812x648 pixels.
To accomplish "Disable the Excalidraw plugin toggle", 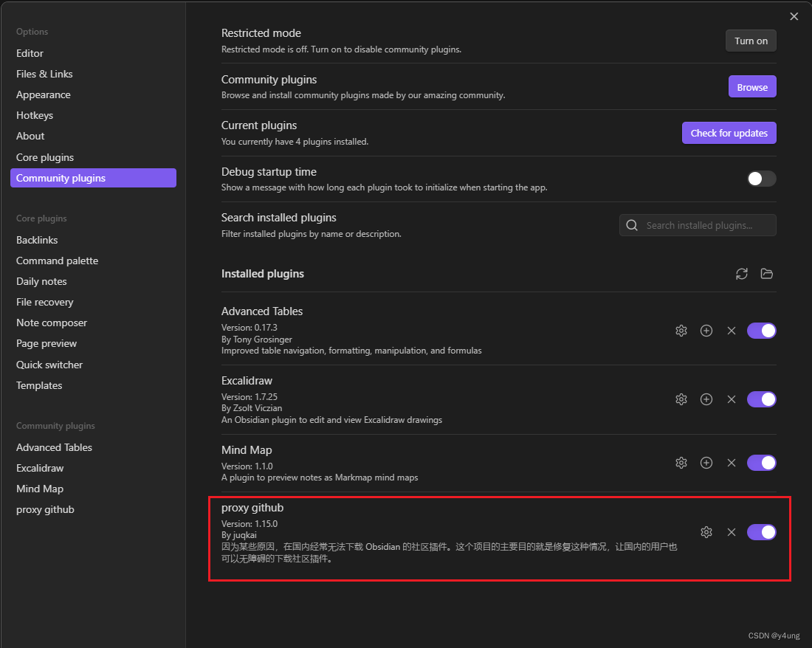I will coord(761,399).
